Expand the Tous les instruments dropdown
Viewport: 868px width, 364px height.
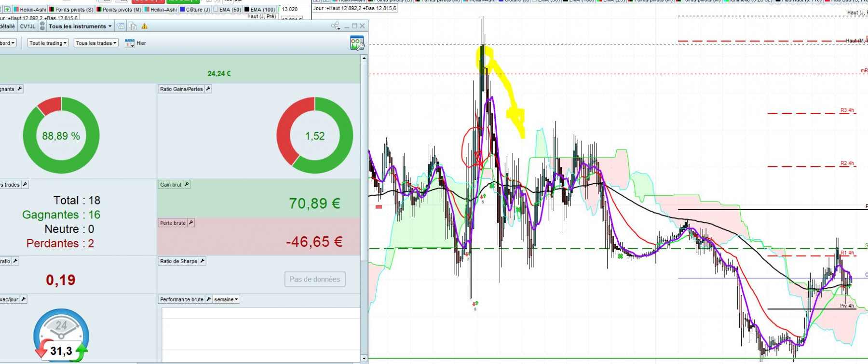pyautogui.click(x=80, y=26)
